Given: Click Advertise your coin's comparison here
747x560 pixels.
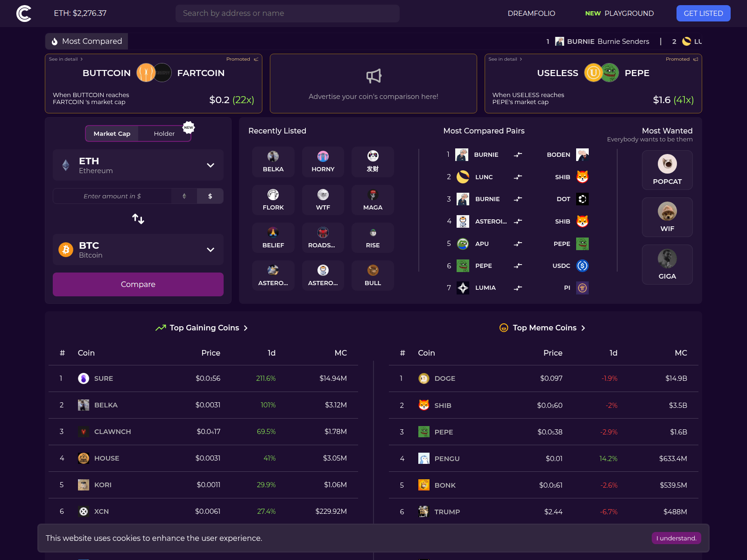Looking at the screenshot, I should click(x=373, y=97).
